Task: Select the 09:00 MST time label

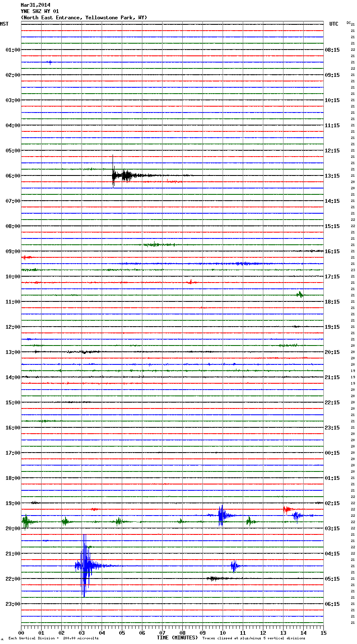Action: click(13, 251)
